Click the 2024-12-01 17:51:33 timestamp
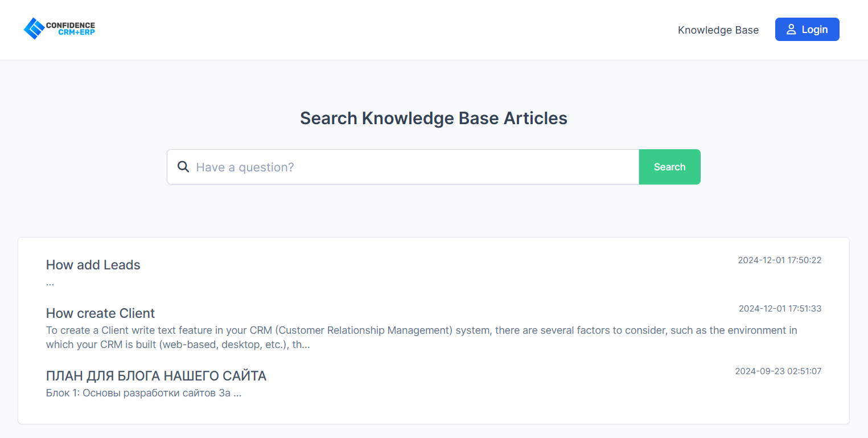The width and height of the screenshot is (868, 438). (780, 309)
